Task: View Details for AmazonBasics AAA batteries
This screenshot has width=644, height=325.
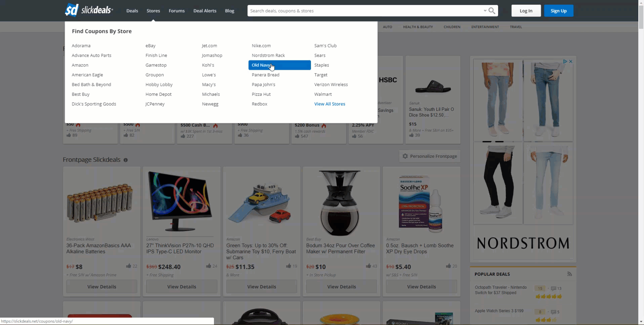Action: coord(102,287)
